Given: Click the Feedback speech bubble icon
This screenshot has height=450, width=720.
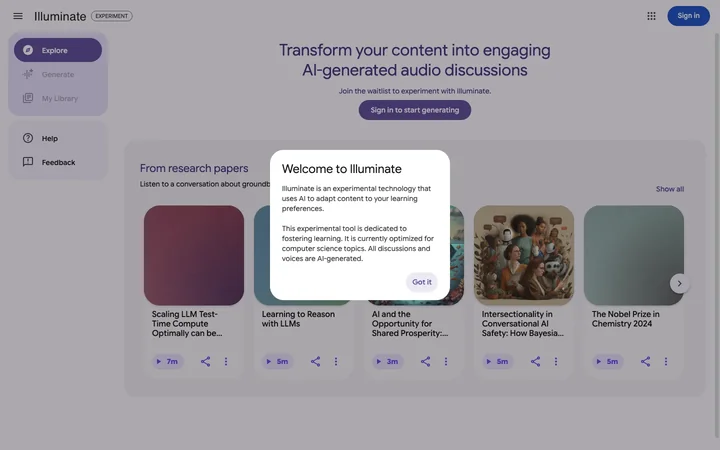Looking at the screenshot, I should point(28,162).
